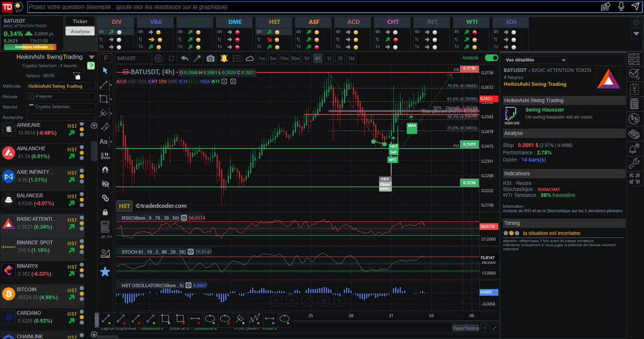Select the cursor pointer tool
Screen dimensions: 644x339
(105, 70)
